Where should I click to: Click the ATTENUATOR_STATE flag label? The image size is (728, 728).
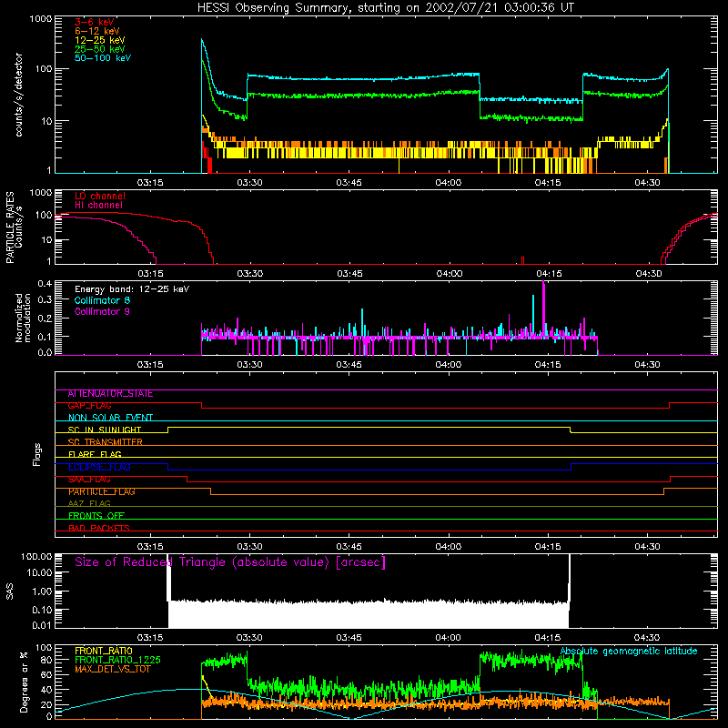[110, 394]
